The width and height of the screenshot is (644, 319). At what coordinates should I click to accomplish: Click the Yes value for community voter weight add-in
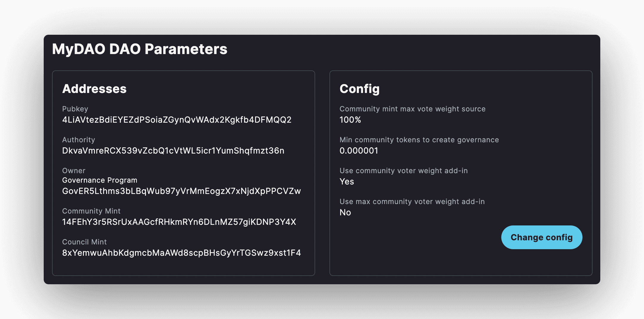pos(347,181)
